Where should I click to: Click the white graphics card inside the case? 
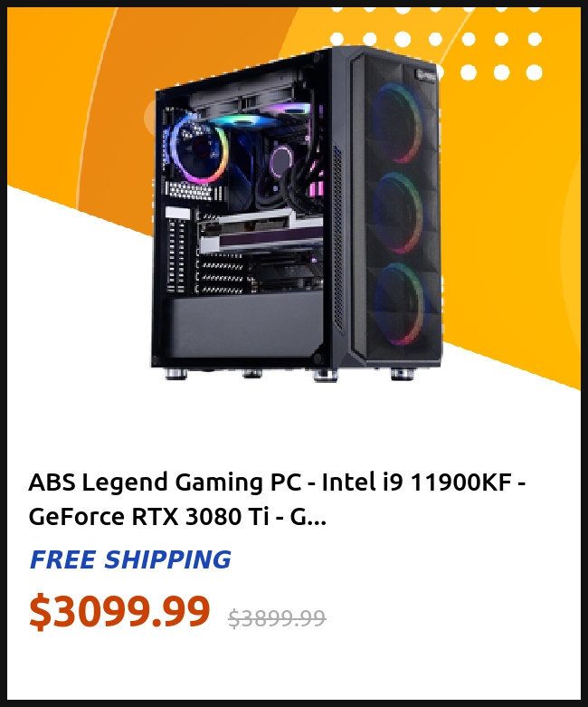[261, 234]
